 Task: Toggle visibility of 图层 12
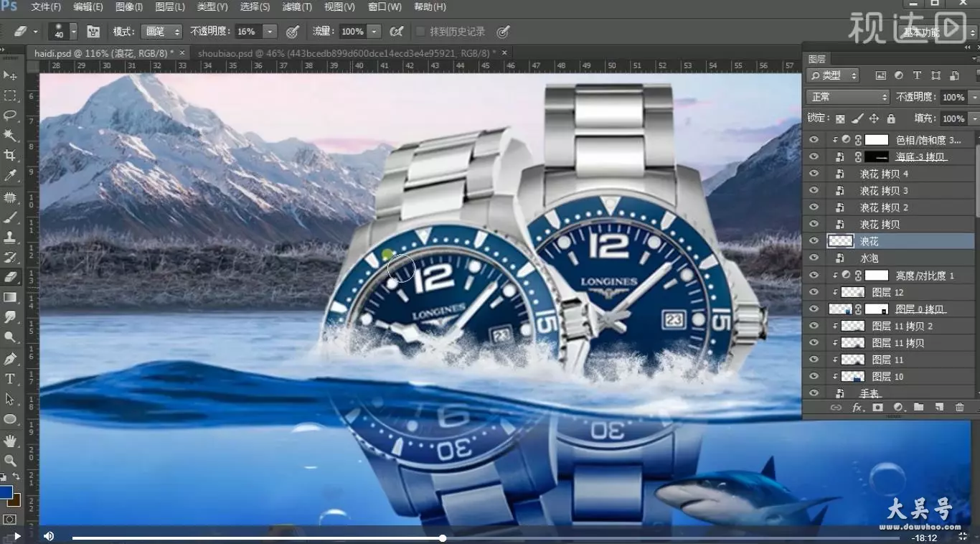(x=814, y=292)
